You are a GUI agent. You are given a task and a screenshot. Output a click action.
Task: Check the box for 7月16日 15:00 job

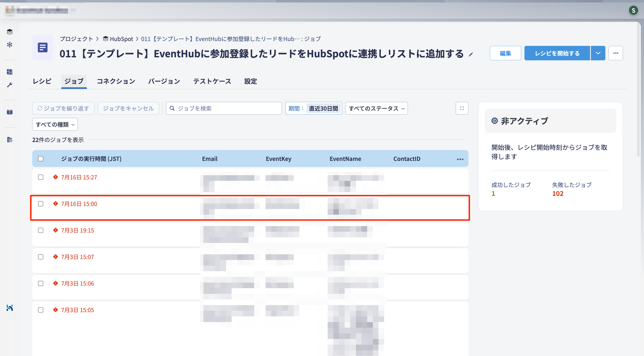point(41,204)
